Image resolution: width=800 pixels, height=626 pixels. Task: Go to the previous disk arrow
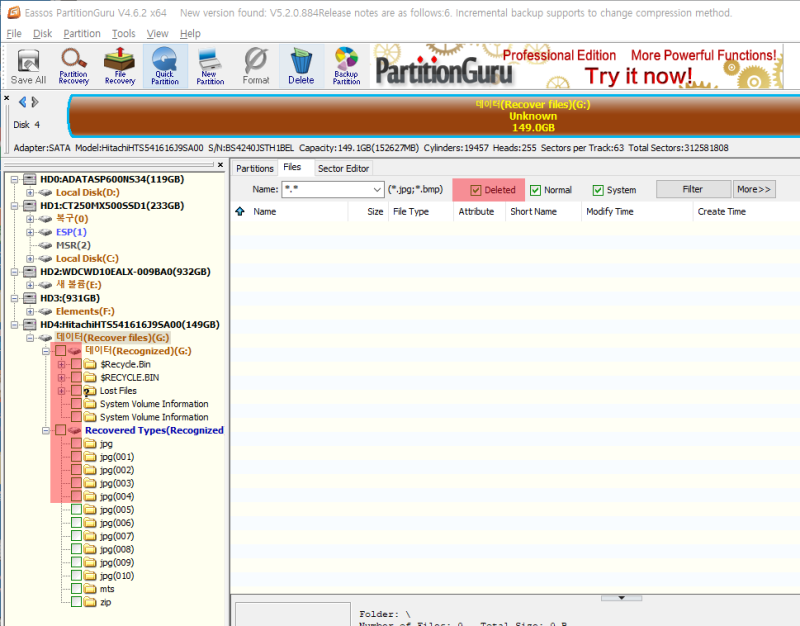(22, 102)
